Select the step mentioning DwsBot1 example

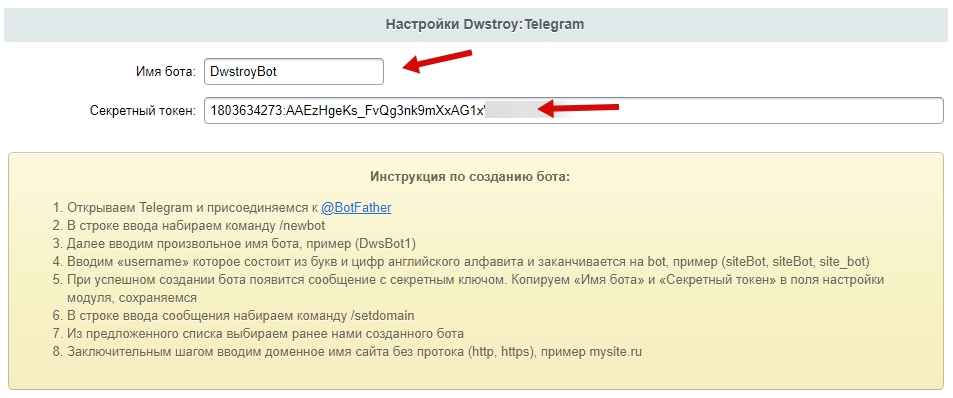coord(234,244)
